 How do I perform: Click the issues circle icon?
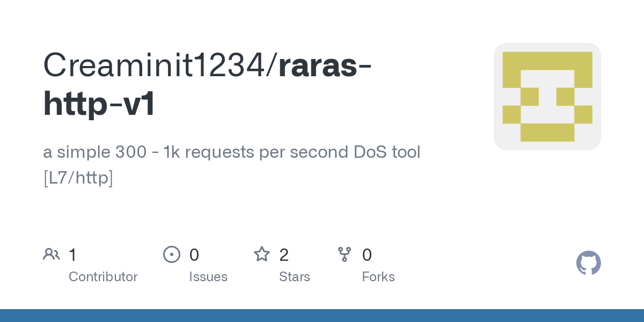coord(172,254)
